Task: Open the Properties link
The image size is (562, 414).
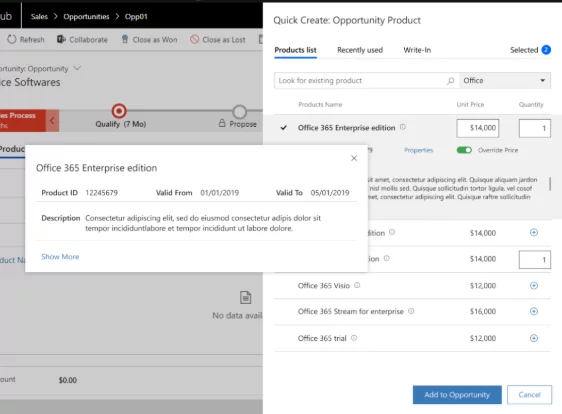Action: pos(419,150)
